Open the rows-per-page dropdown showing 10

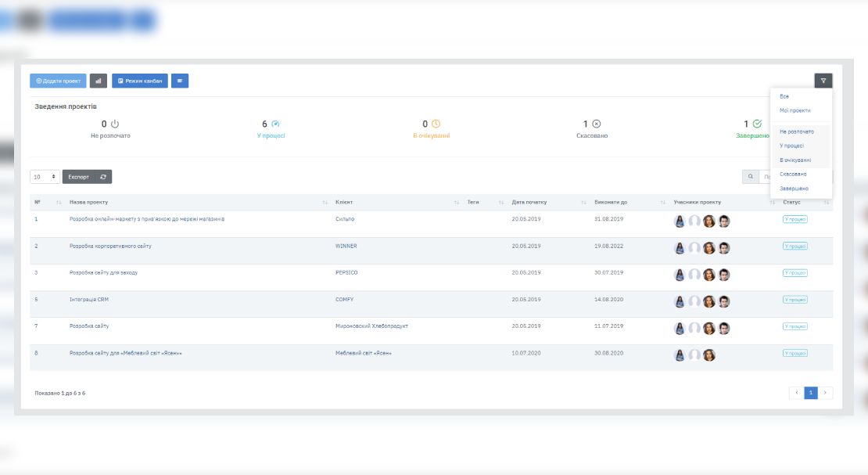45,177
